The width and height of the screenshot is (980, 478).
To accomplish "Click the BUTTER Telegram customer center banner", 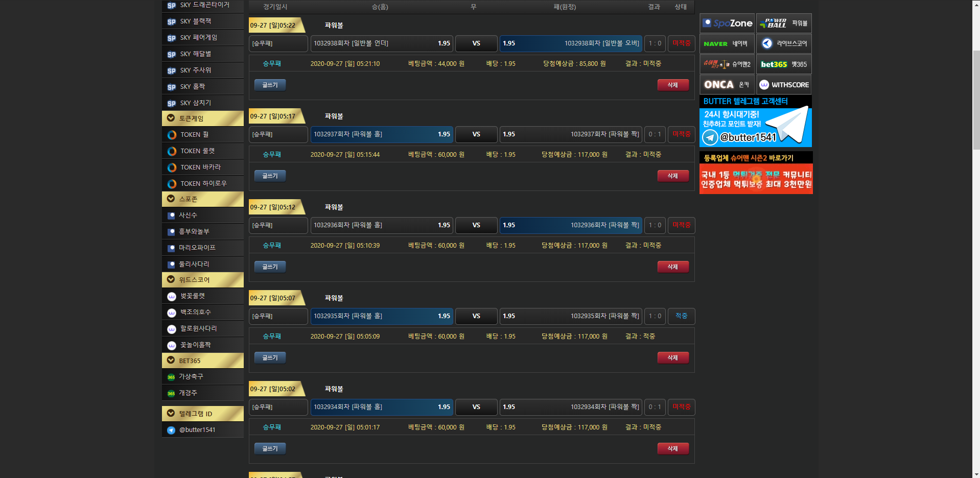I will 755,122.
